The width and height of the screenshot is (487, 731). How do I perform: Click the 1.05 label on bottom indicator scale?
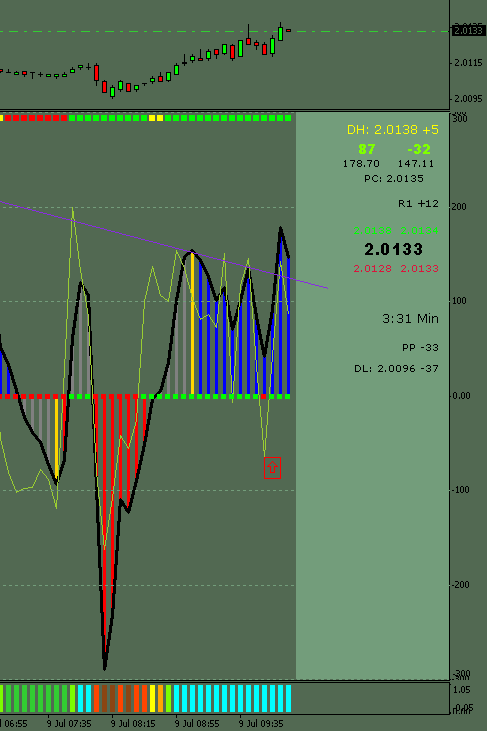tap(462, 690)
